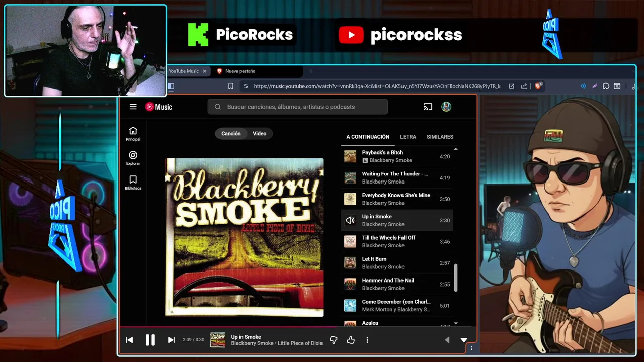Skip to the next track
This screenshot has height=362, width=644.
(171, 340)
